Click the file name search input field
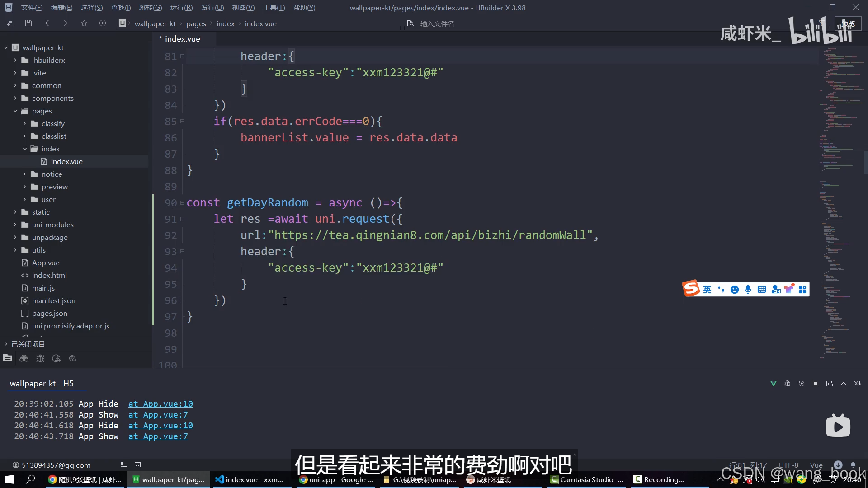This screenshot has height=488, width=868. 437,23
